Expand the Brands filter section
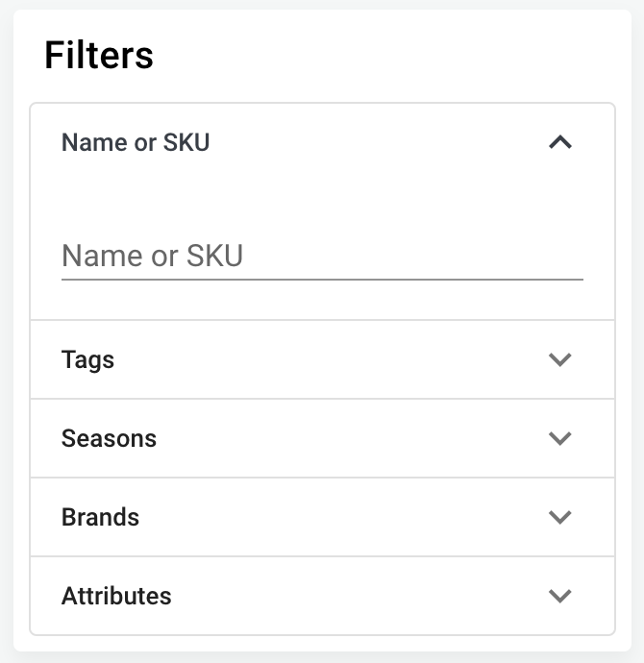 click(x=322, y=517)
